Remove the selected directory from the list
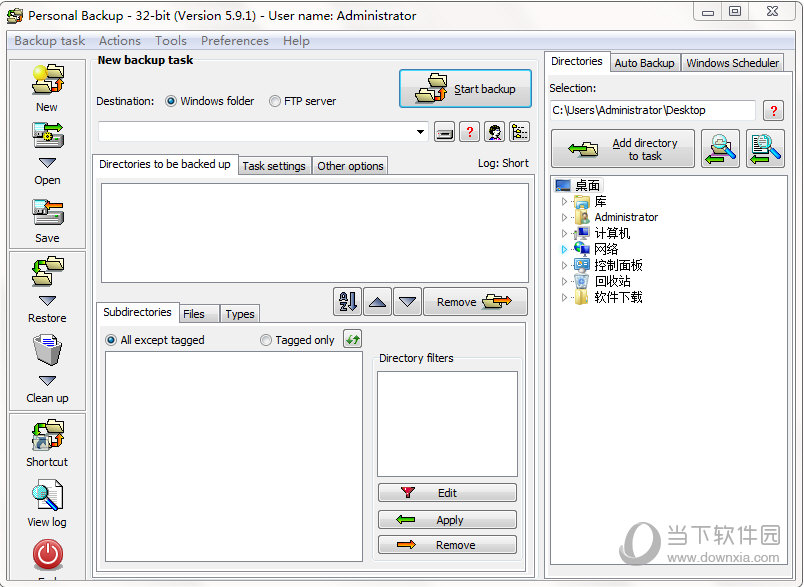The width and height of the screenshot is (804, 587). (x=475, y=301)
